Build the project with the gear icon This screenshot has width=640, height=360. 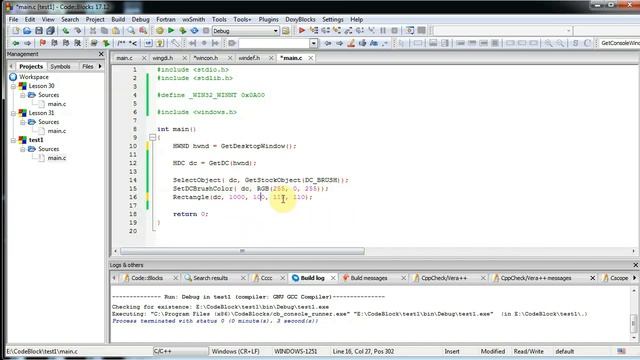coord(160,31)
